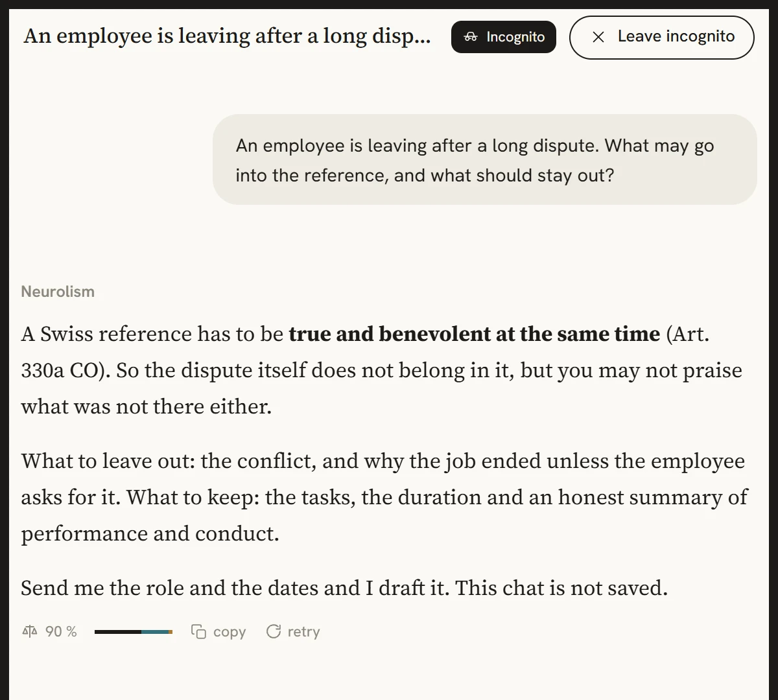Click the sentence 'This chat is not saved'

point(561,588)
